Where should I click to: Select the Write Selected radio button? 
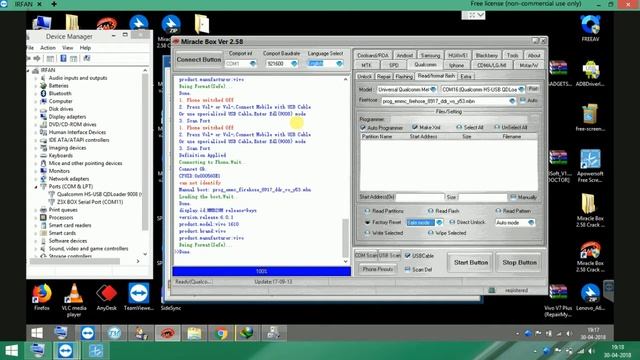(367, 233)
